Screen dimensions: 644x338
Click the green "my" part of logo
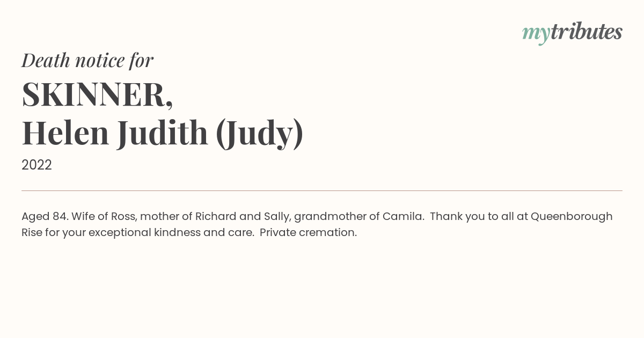pos(536,34)
